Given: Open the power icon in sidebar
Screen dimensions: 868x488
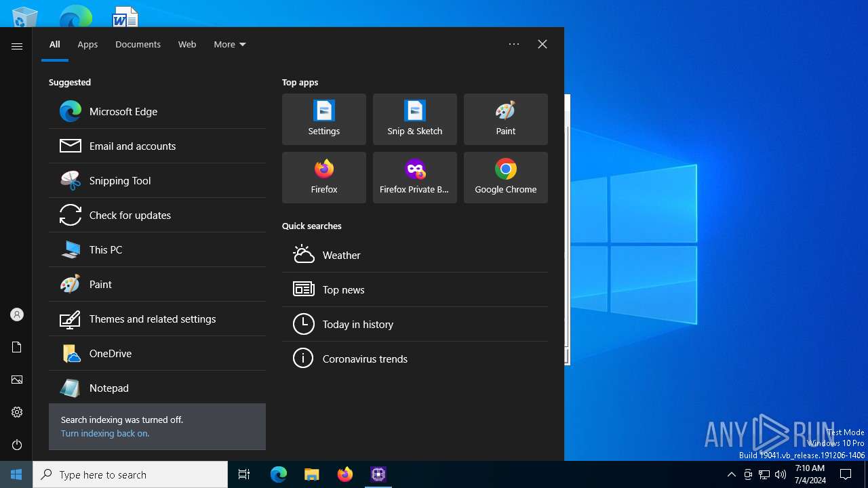Looking at the screenshot, I should point(17,445).
